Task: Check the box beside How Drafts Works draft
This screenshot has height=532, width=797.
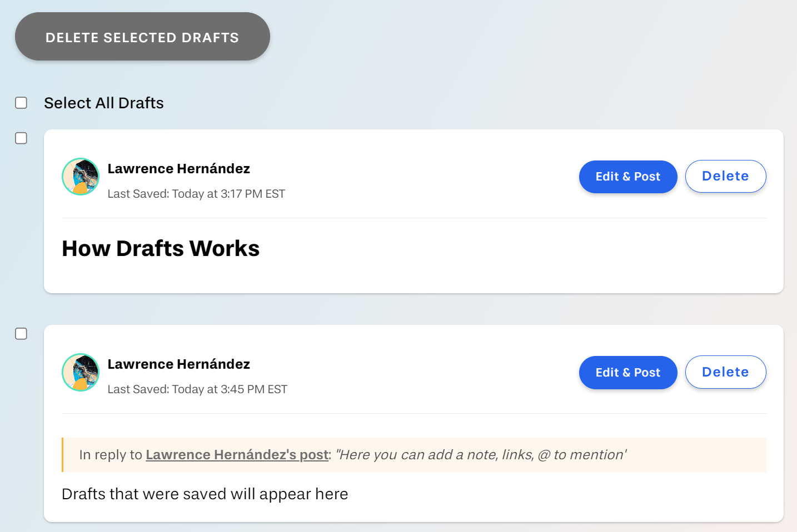Action: (x=21, y=138)
